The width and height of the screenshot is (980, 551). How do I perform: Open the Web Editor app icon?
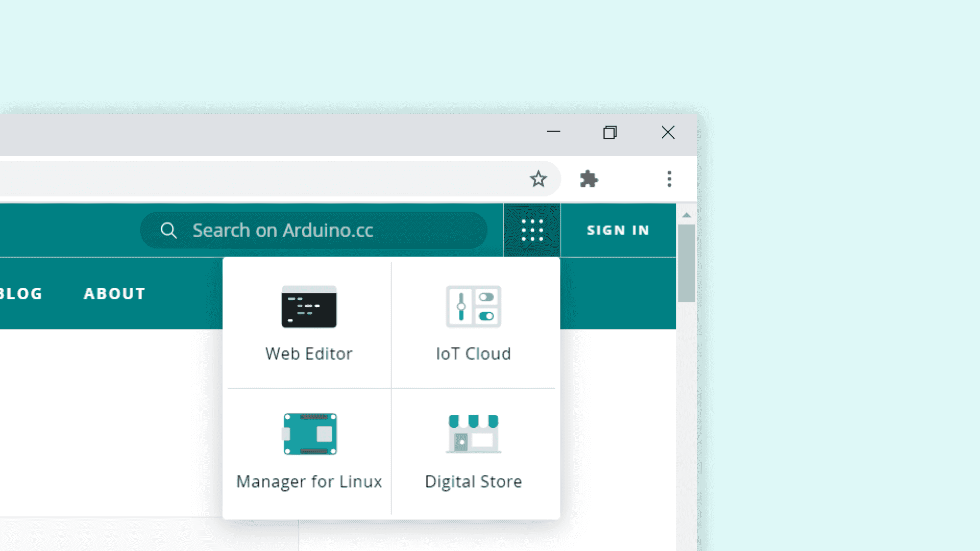[309, 307]
